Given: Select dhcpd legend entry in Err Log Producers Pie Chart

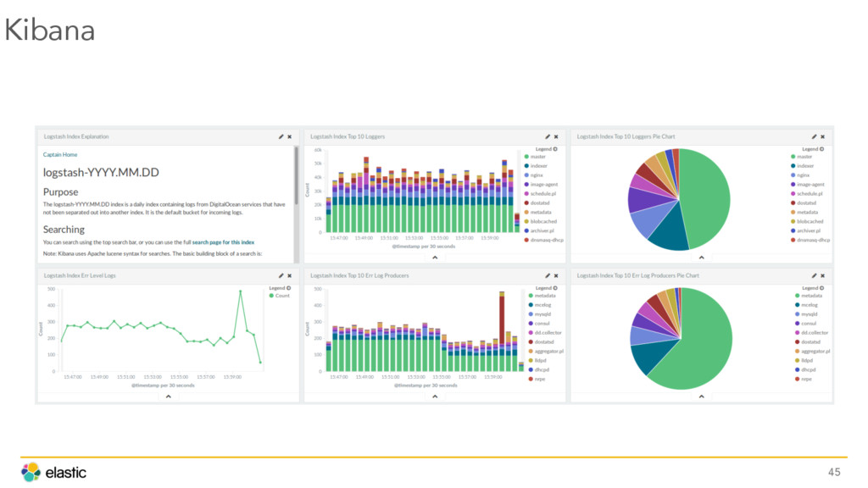Looking at the screenshot, I should (805, 369).
